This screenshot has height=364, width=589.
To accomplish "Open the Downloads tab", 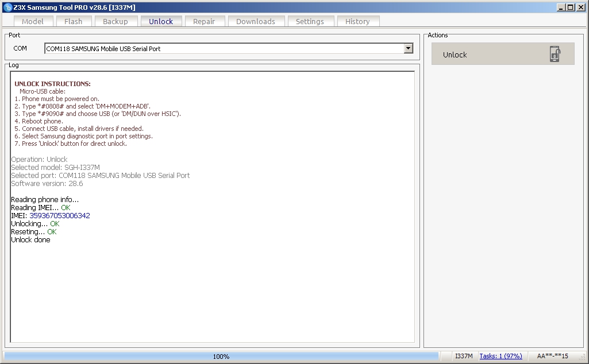I will [x=256, y=21].
